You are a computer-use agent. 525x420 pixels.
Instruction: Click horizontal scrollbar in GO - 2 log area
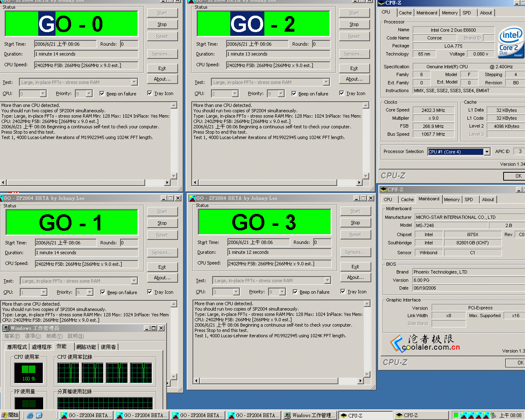click(x=278, y=182)
